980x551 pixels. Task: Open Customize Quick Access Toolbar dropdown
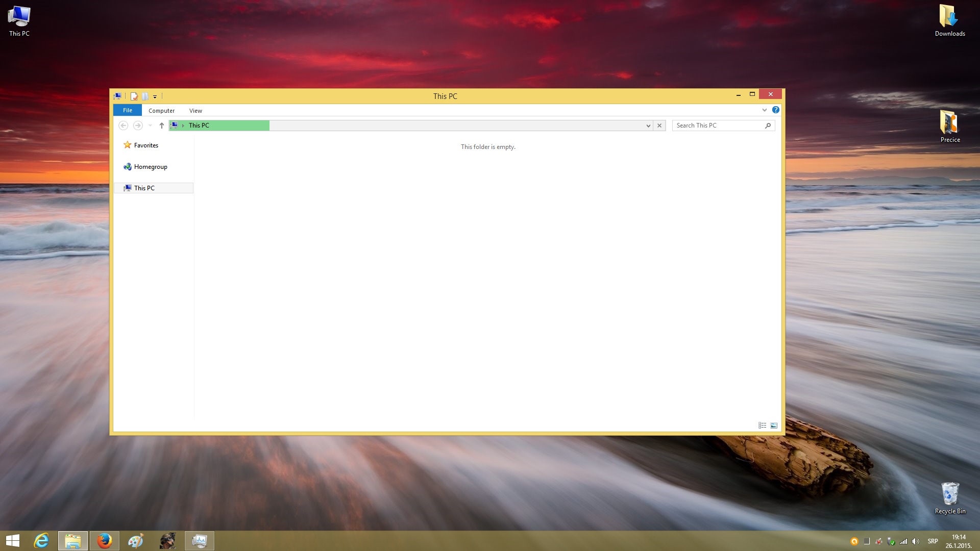[155, 96]
